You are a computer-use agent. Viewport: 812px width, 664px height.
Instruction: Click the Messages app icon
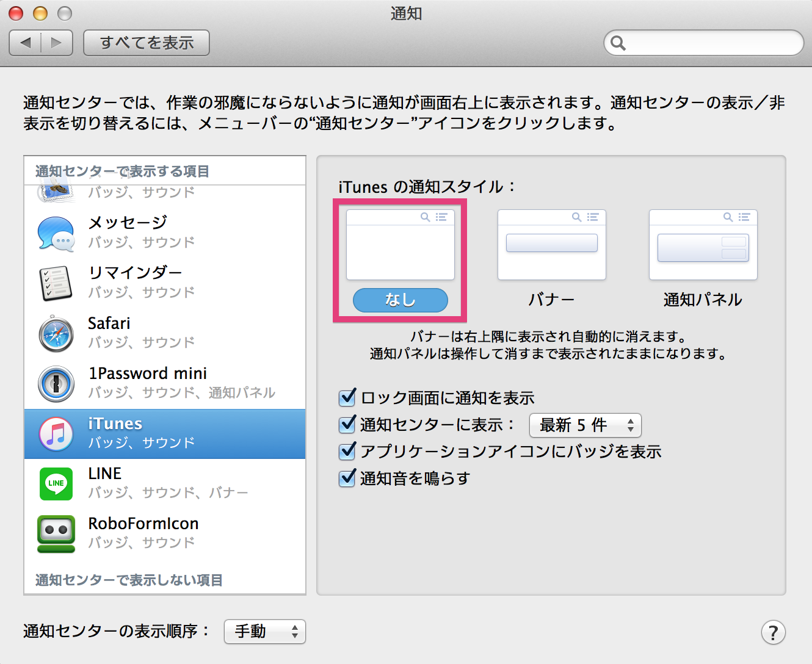[x=56, y=234]
